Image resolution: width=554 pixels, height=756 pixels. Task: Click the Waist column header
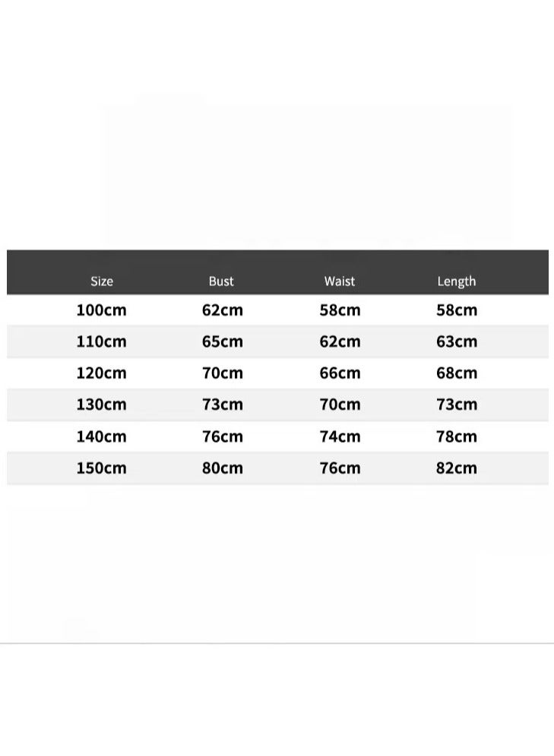click(340, 281)
